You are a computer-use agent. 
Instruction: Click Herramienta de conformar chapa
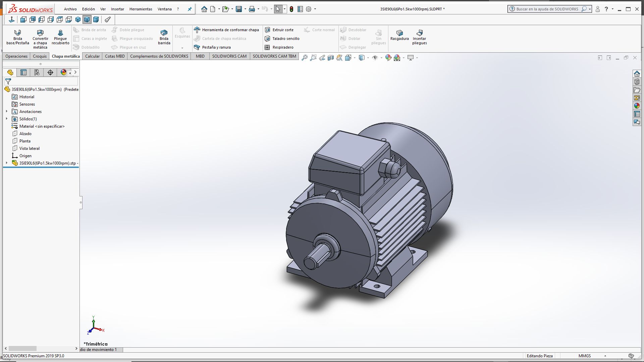coord(227,30)
